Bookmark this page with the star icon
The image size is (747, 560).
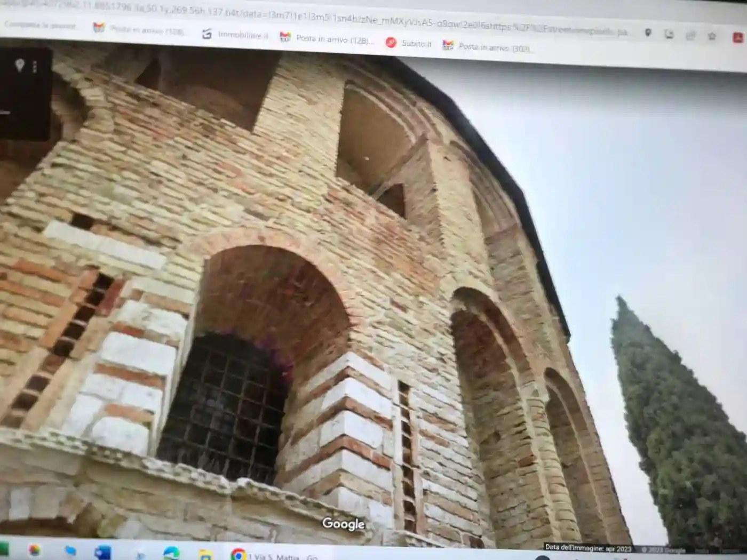click(x=712, y=36)
